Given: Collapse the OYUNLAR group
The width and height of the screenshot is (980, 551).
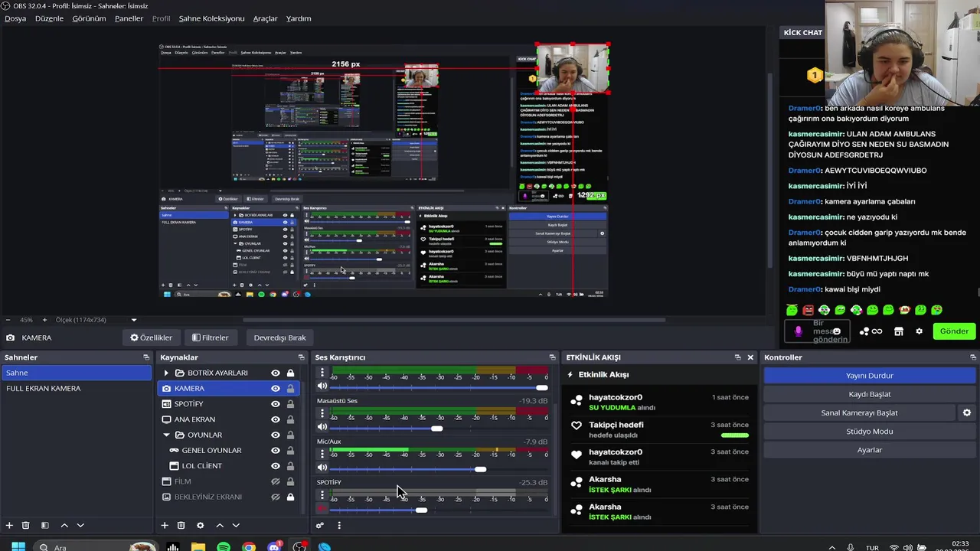Looking at the screenshot, I should [166, 435].
